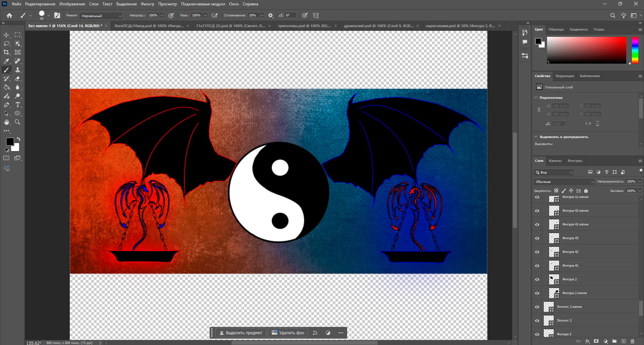Switch to the Градиенты tab

click(x=578, y=29)
